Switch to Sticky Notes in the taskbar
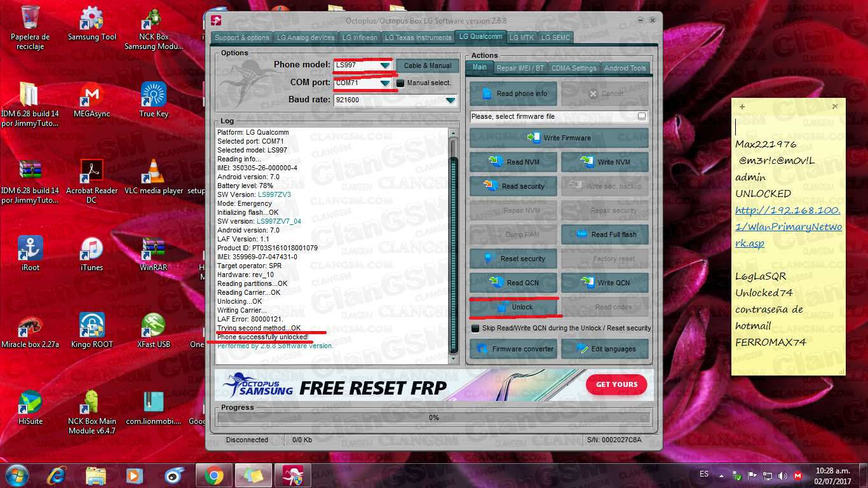The width and height of the screenshot is (868, 488). click(253, 475)
